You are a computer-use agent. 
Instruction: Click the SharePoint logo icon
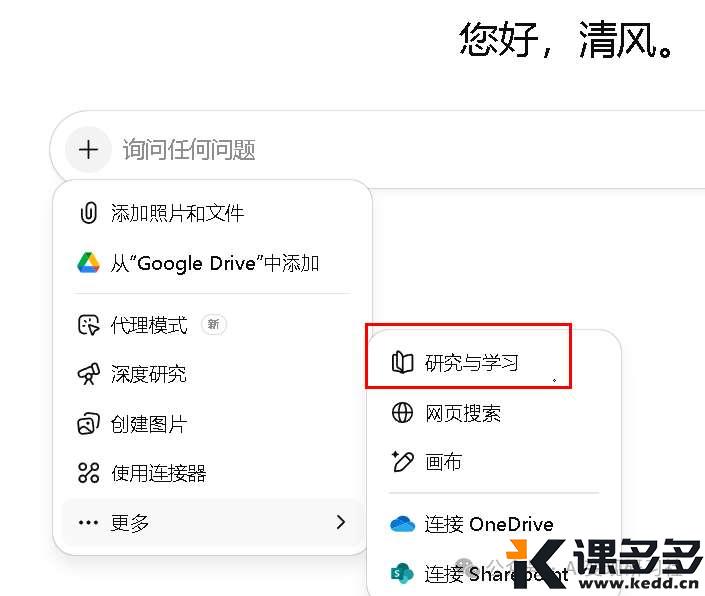point(403,574)
